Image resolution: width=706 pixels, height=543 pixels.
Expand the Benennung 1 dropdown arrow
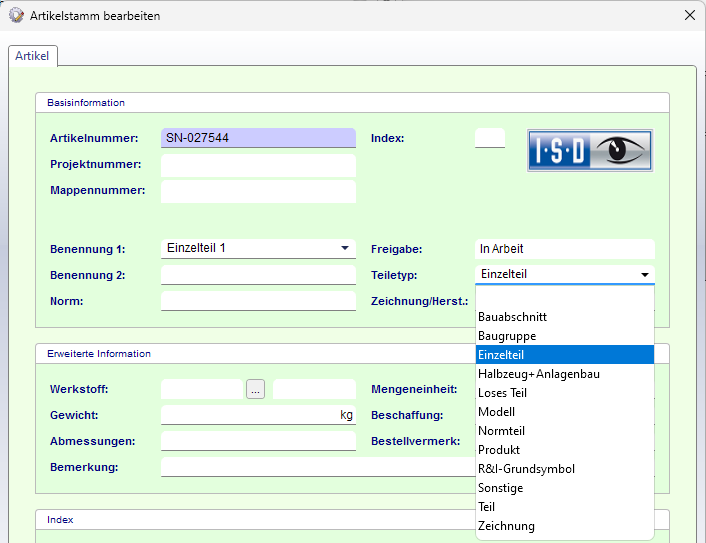click(345, 247)
